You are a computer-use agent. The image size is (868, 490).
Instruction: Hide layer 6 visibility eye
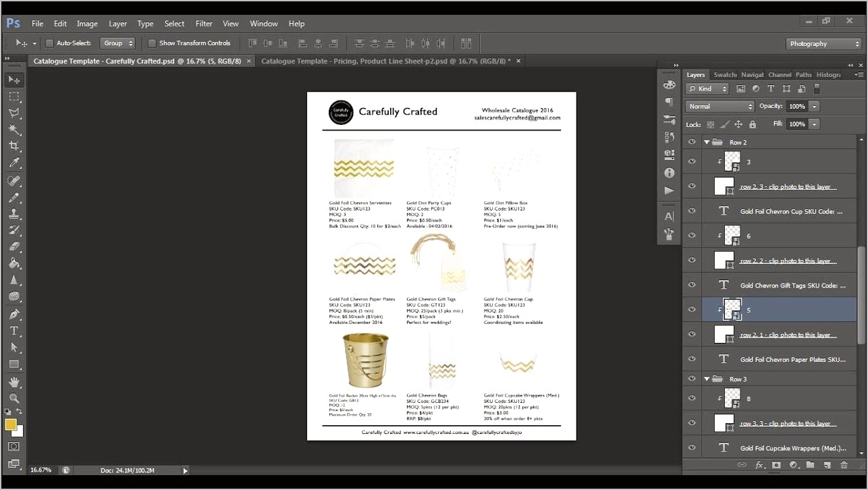click(692, 236)
